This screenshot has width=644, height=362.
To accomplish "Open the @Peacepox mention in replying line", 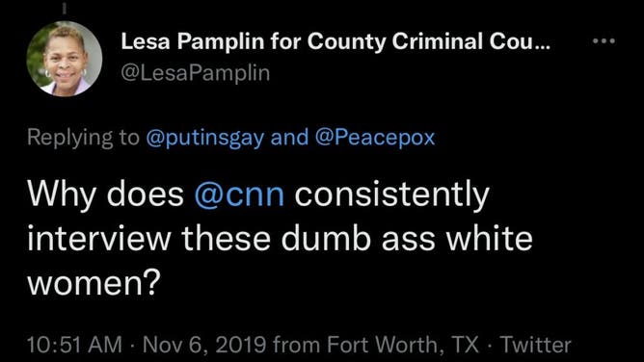I will click(x=375, y=137).
